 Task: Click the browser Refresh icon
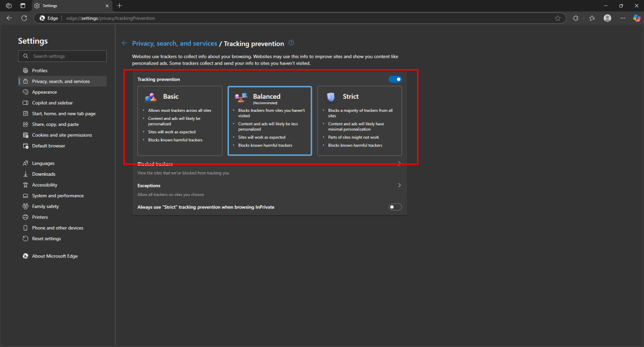[x=24, y=18]
